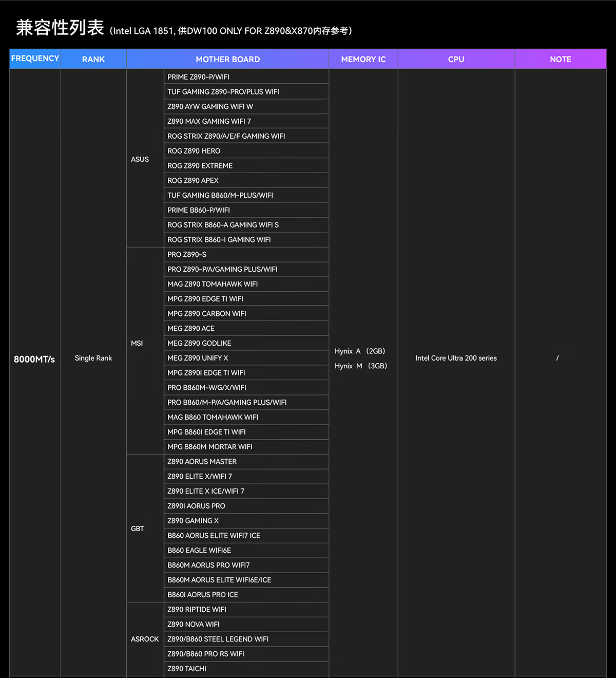Select the RANK column header
The image size is (616, 678).
click(x=93, y=59)
